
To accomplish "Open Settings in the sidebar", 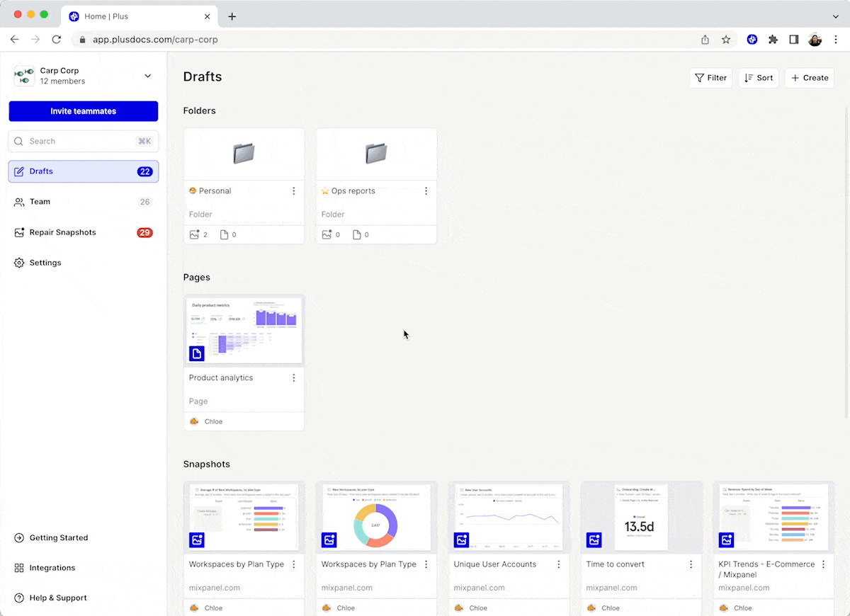I will coord(84,263).
